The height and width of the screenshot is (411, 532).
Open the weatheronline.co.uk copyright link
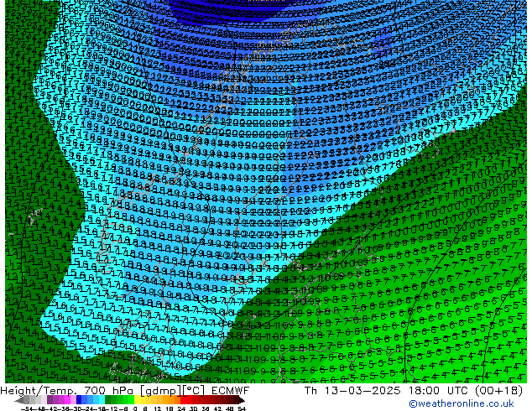[x=462, y=403]
